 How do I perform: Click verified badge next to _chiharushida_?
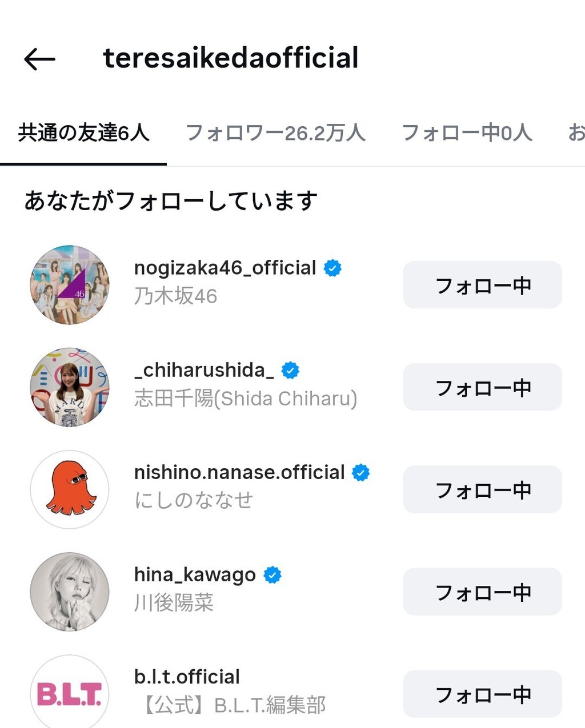pos(290,371)
